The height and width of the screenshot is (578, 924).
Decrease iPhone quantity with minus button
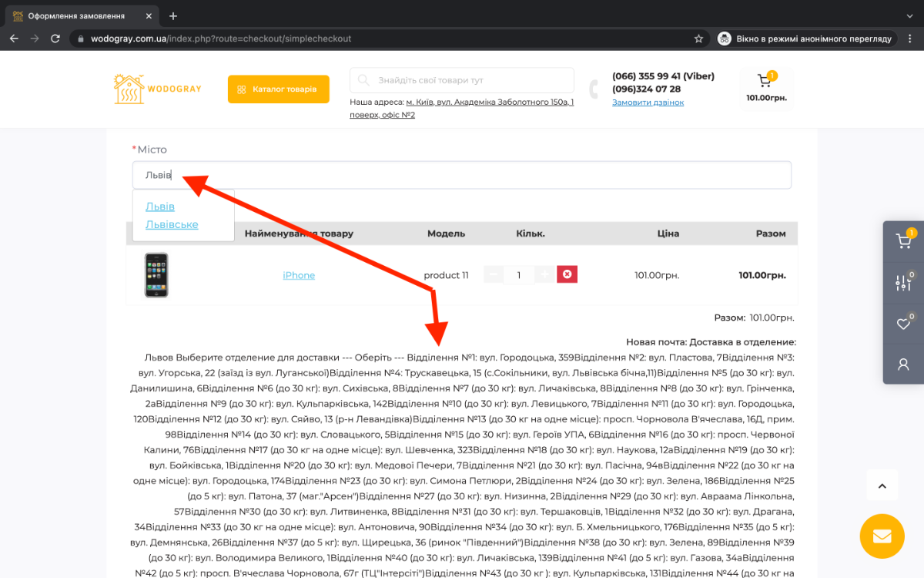(494, 274)
